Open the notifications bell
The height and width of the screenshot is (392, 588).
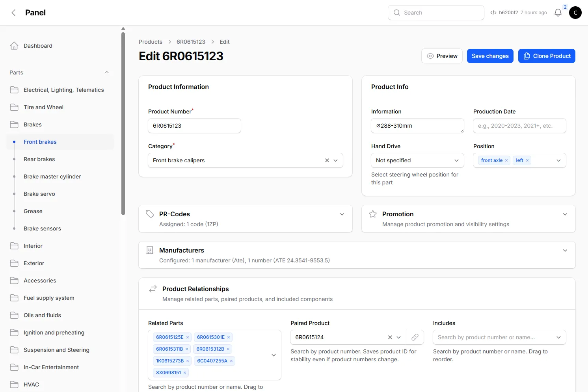558,13
